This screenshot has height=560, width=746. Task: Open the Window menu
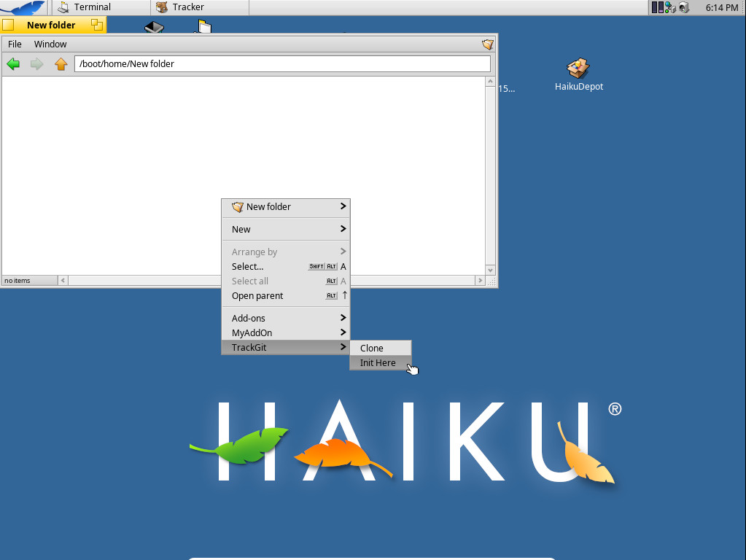pyautogui.click(x=50, y=44)
